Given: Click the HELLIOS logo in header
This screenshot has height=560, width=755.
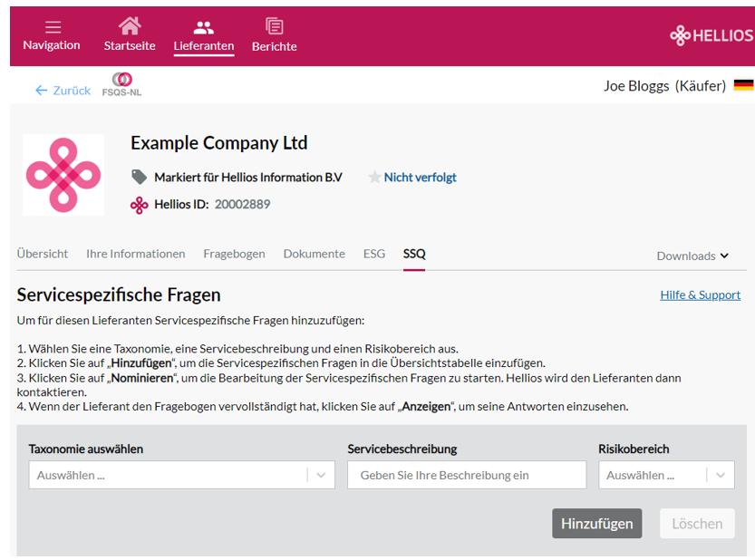Looking at the screenshot, I should [x=711, y=35].
